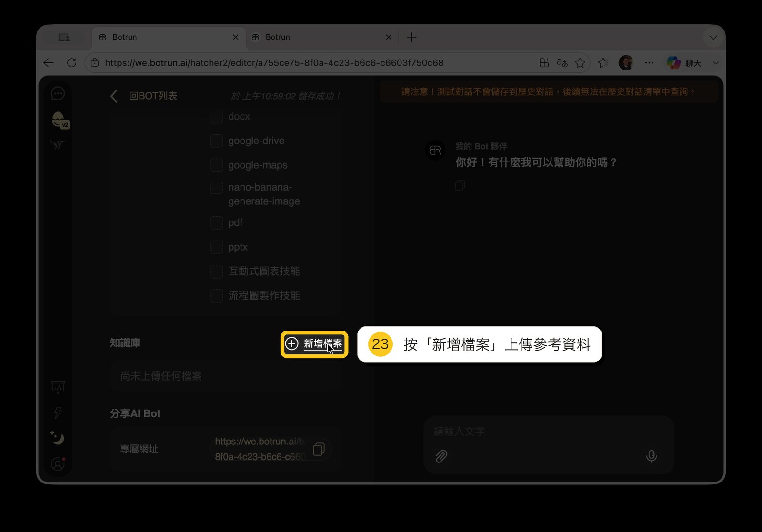Switch to the second Botrun tab
Image resolution: width=762 pixels, height=532 pixels.
pyautogui.click(x=322, y=37)
